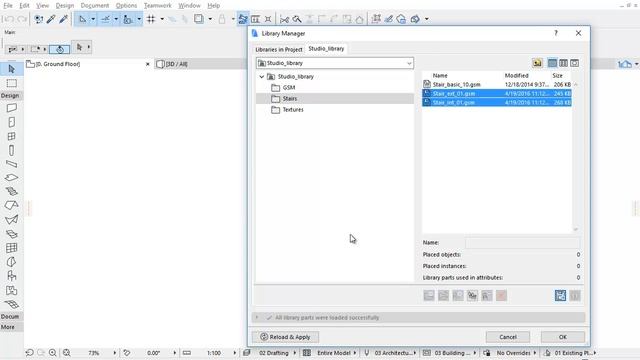Image resolution: width=640 pixels, height=360 pixels.
Task: Open the 1:100 scale menu
Action: pos(214,353)
